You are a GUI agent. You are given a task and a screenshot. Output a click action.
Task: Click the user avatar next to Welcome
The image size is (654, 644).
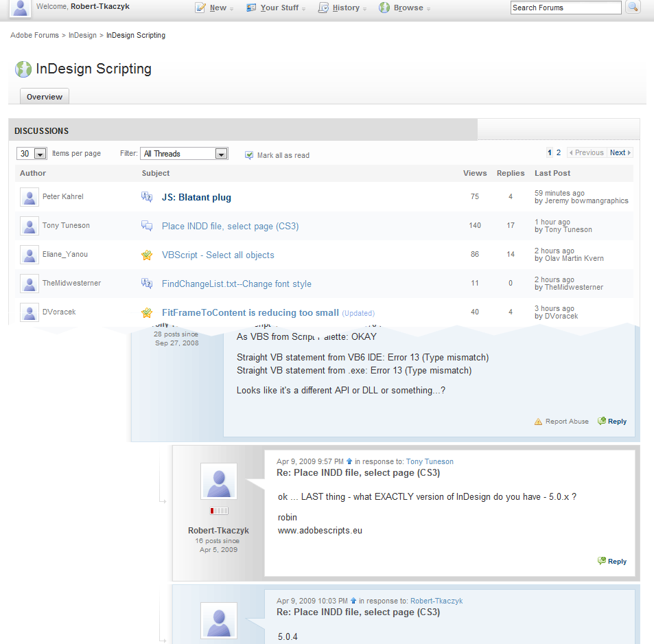pyautogui.click(x=20, y=8)
